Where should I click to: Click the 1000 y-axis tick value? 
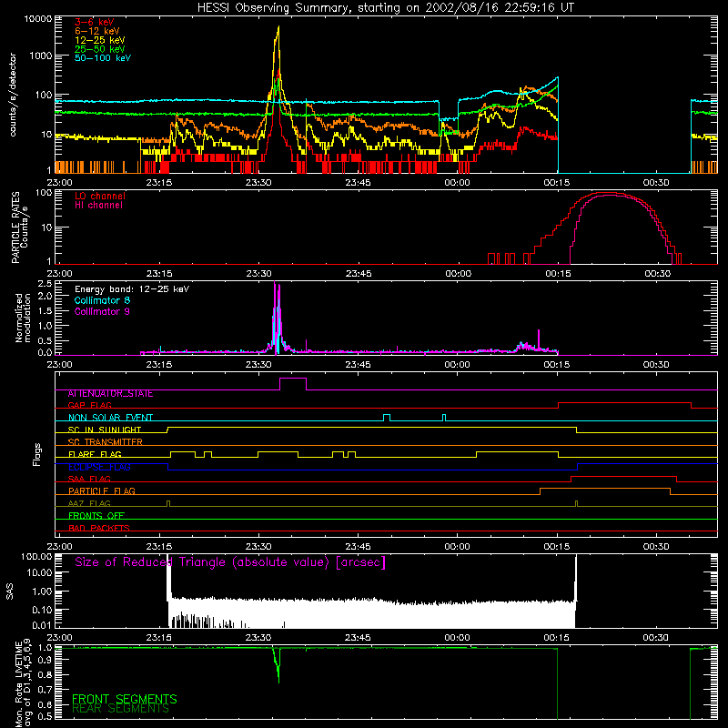point(41,56)
